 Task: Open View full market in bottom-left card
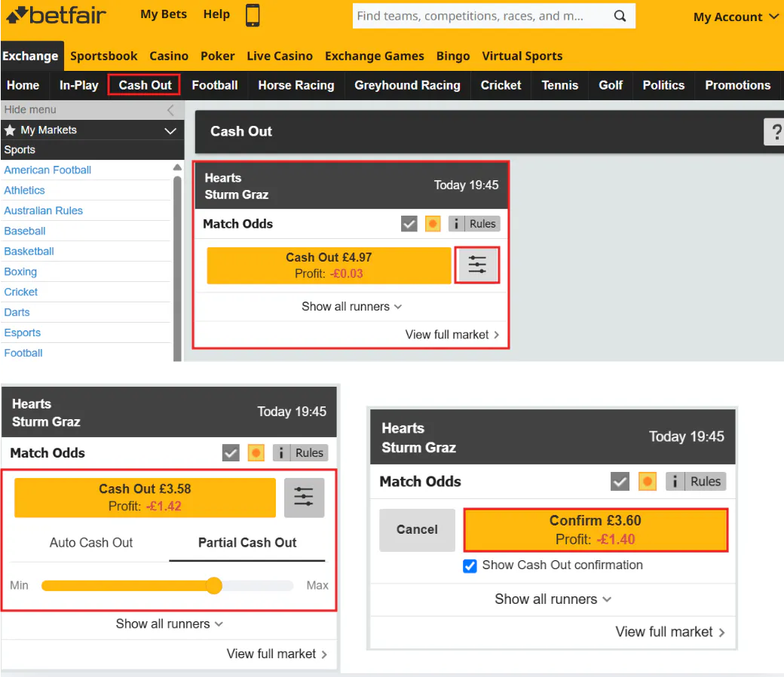[277, 654]
